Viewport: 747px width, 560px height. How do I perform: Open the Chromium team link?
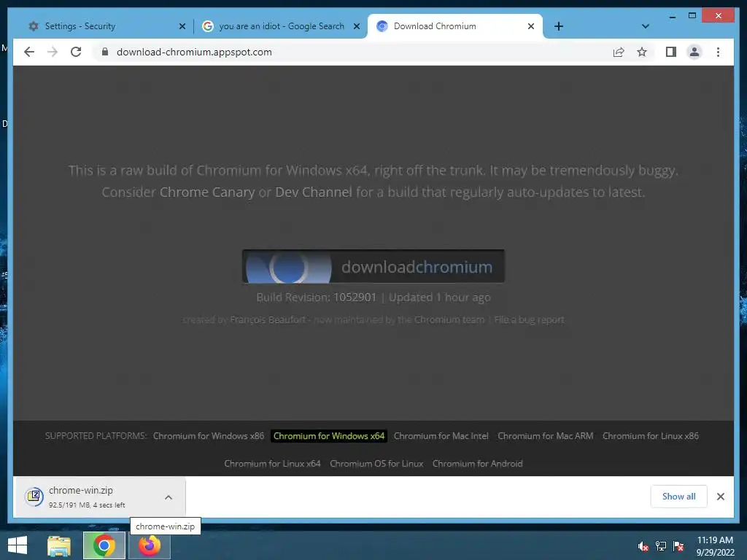tap(449, 319)
